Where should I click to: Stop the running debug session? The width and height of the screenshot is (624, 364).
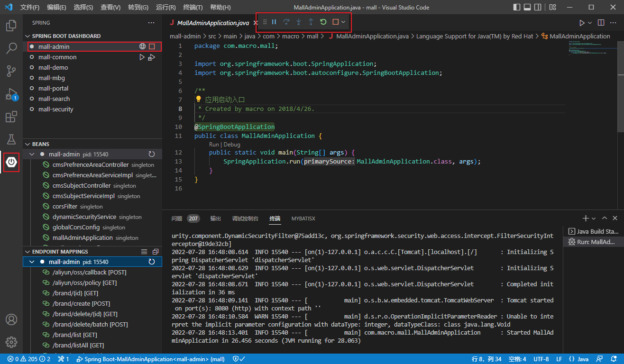coord(335,22)
